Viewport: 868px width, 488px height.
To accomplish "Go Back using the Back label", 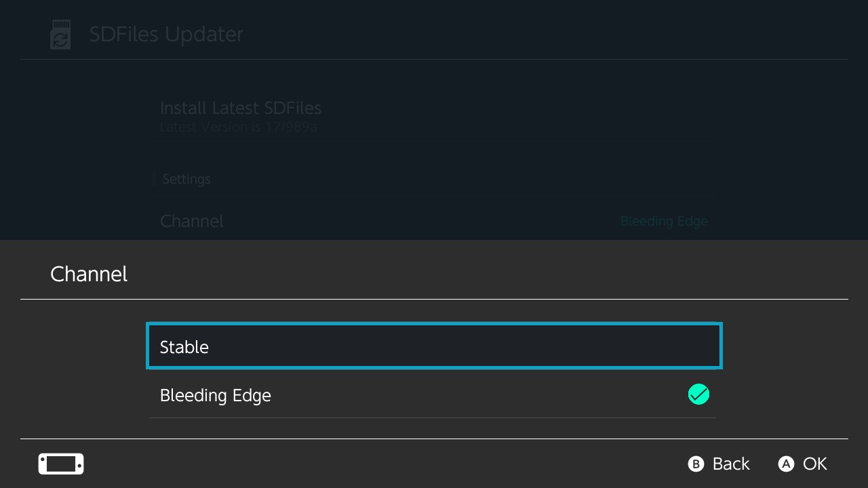I will tap(731, 464).
